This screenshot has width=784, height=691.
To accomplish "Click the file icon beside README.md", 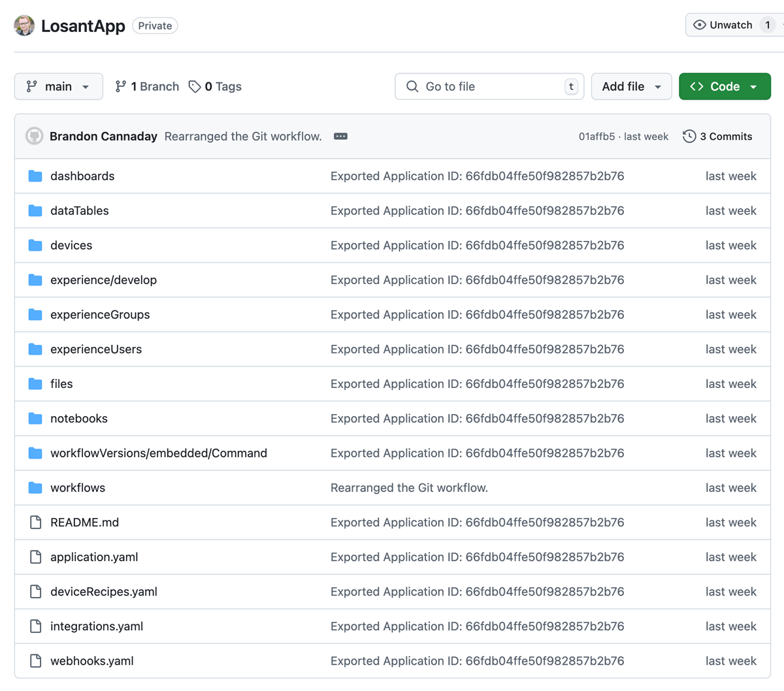I will (36, 522).
